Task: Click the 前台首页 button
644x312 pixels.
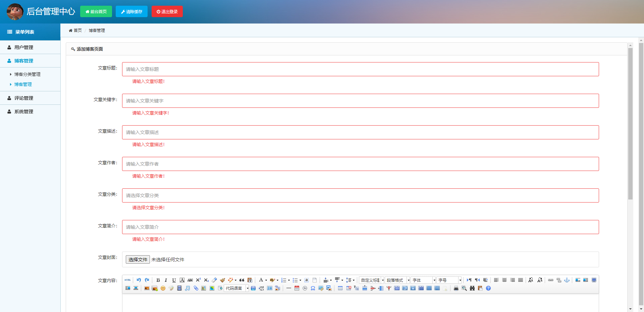Action: (96, 11)
